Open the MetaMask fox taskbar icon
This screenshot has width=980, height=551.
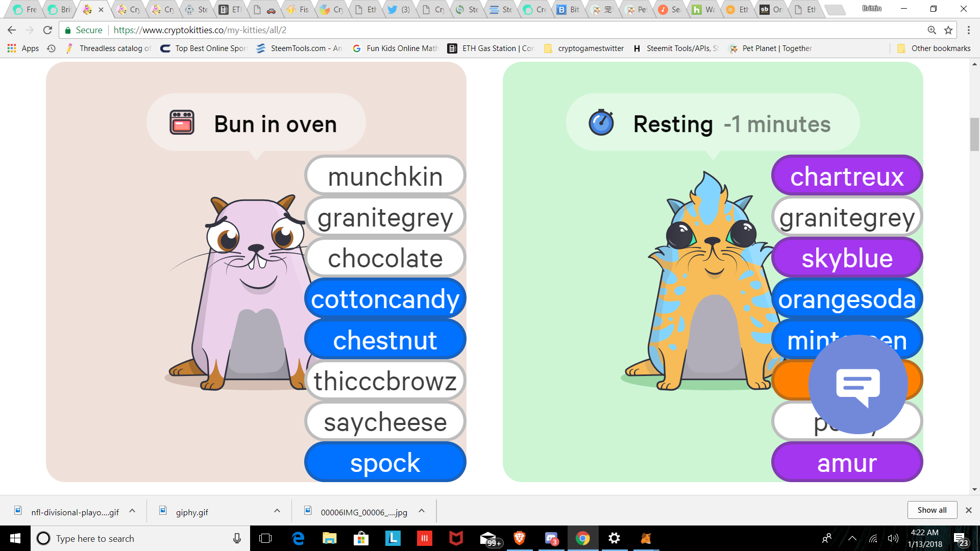tap(646, 538)
